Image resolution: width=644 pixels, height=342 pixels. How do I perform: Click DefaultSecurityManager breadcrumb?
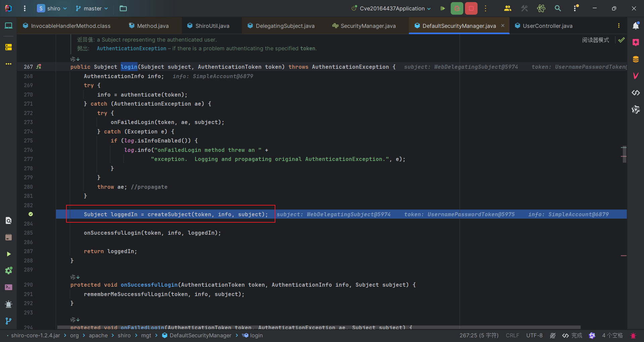pos(197,335)
